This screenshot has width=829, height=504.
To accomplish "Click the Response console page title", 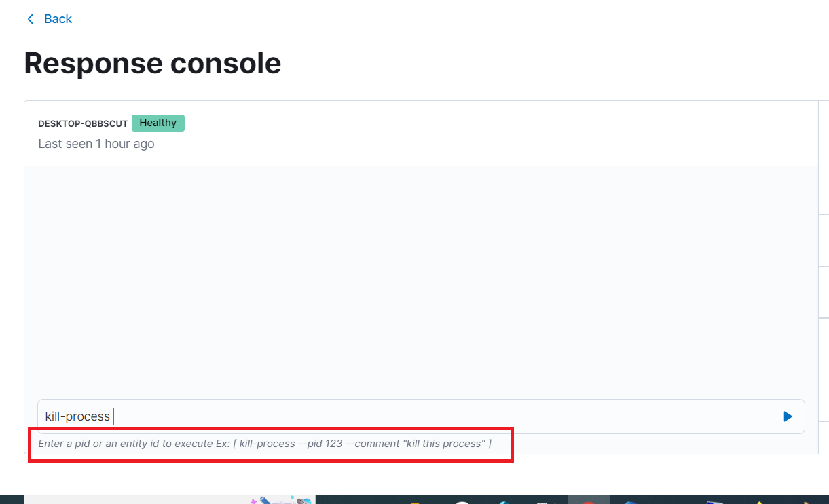I will tap(152, 62).
